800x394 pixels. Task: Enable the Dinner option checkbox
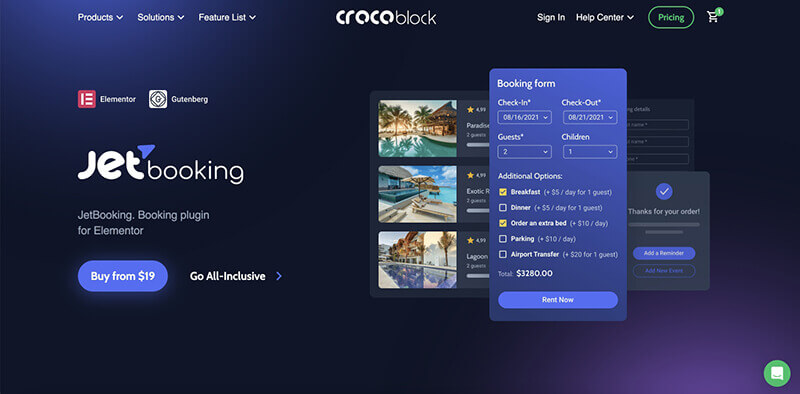pos(503,208)
